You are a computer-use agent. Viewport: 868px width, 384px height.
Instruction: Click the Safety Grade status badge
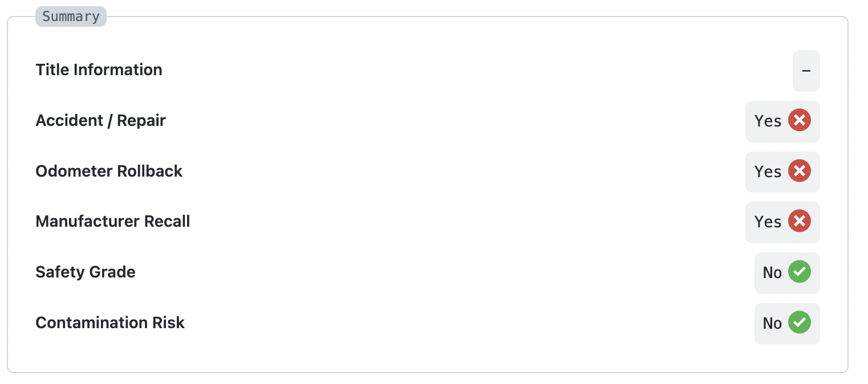click(786, 273)
